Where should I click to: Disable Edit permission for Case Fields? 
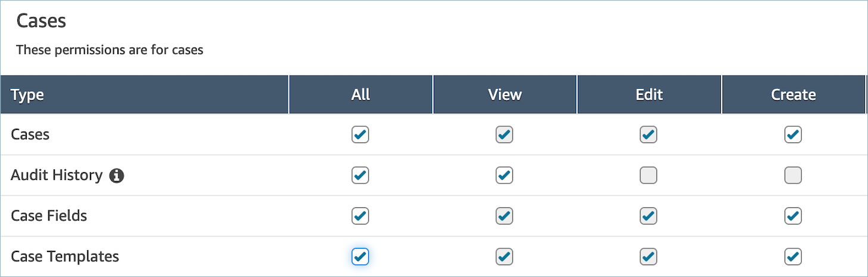tap(648, 216)
